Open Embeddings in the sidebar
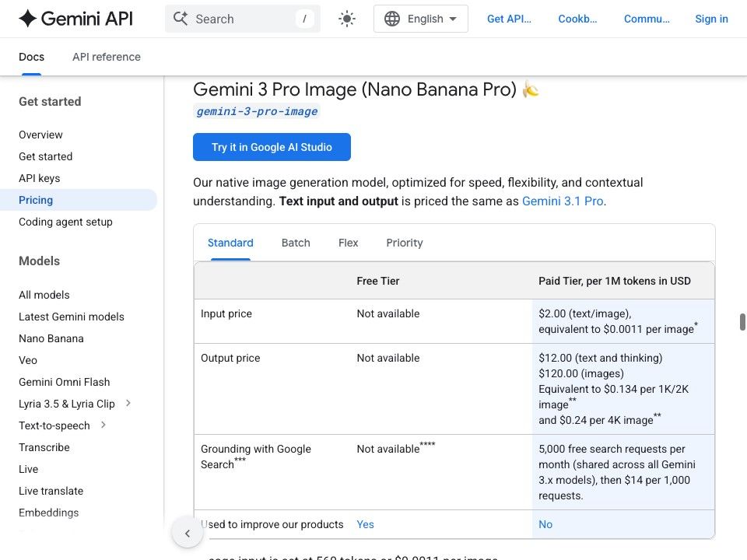 coord(48,513)
